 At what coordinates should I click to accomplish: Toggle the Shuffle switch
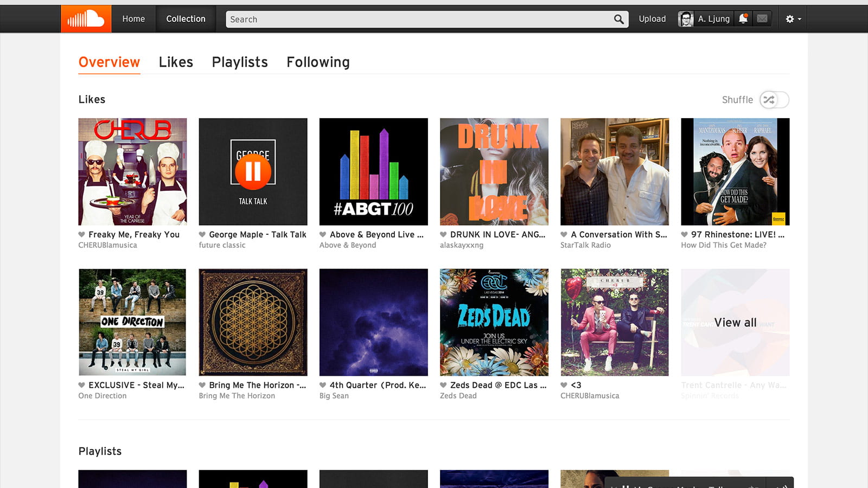(774, 100)
